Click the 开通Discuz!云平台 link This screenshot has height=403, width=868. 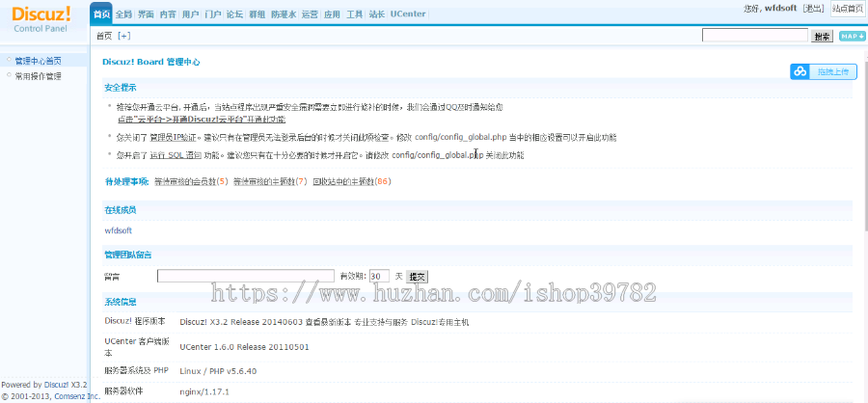tap(201, 120)
